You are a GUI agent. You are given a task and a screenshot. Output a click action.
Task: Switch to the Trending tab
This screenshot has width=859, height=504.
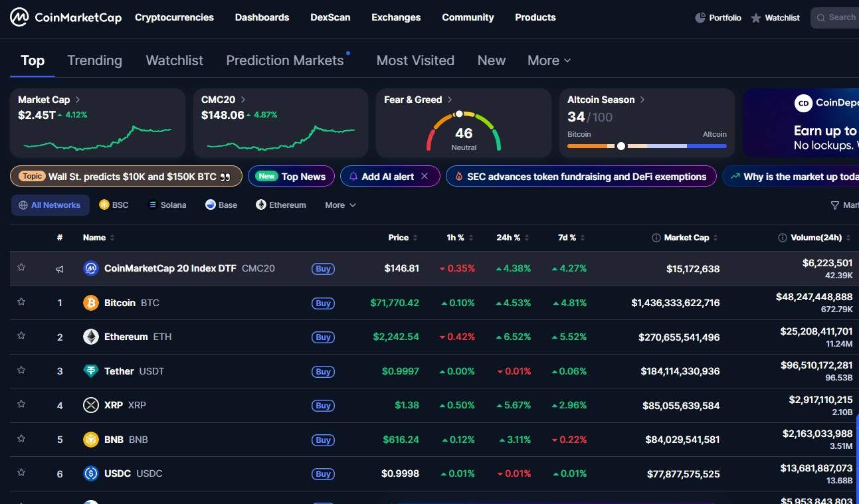94,60
